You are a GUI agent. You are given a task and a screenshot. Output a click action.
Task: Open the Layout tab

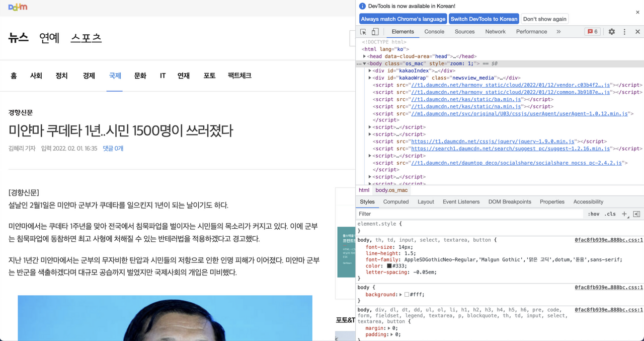pos(426,202)
